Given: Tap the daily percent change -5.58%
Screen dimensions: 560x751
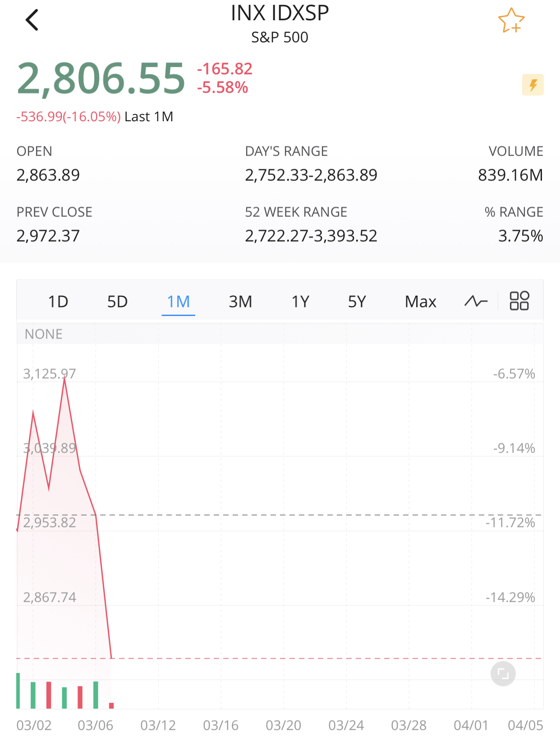Looking at the screenshot, I should point(222,87).
